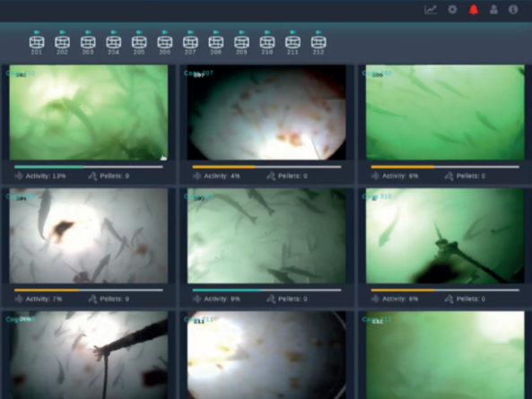
Task: Click the Pellets icon under Cage 202
Action: (x=92, y=176)
